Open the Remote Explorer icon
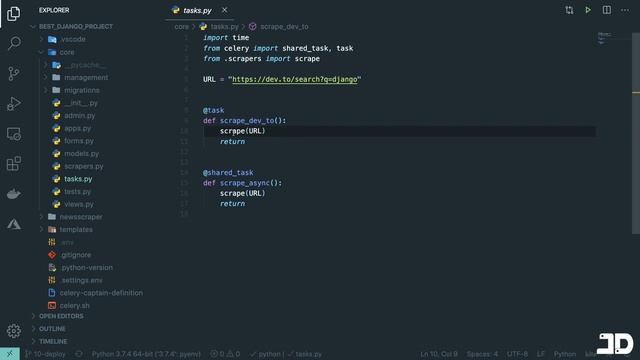Viewport: 640px width, 360px height. click(13, 134)
